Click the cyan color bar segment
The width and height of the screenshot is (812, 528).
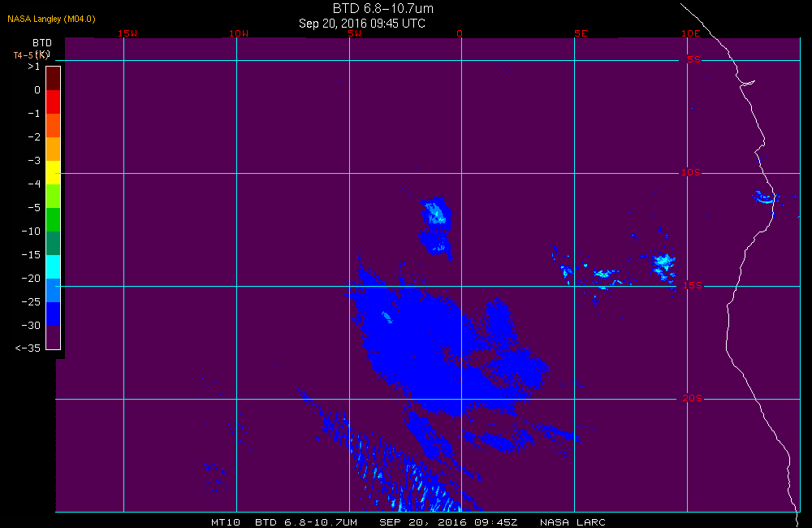(54, 267)
